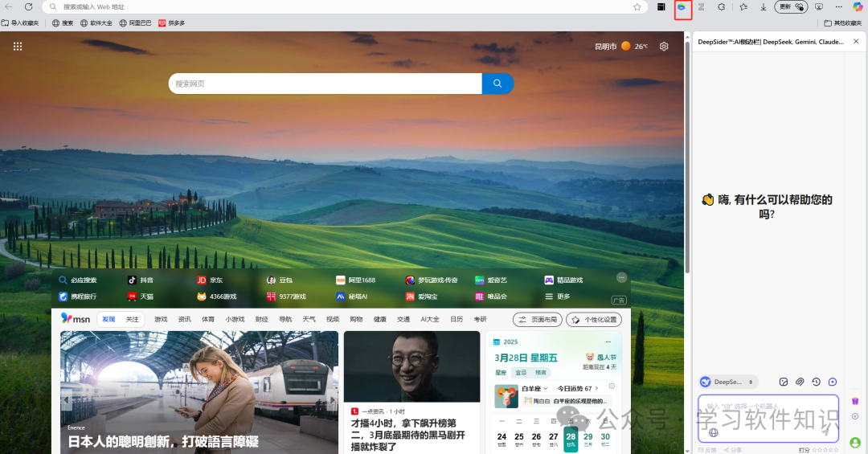Click the Copilot icon in browser toolbar
Image resolution: width=868 pixels, height=454 pixels.
click(x=858, y=7)
